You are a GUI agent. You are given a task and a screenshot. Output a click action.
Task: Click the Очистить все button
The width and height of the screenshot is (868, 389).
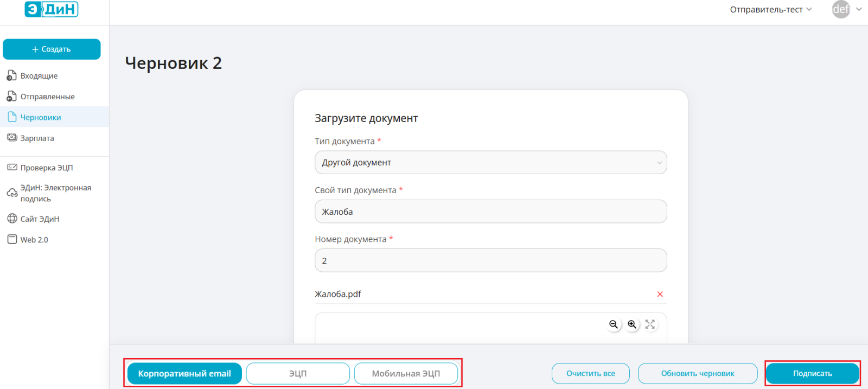590,373
